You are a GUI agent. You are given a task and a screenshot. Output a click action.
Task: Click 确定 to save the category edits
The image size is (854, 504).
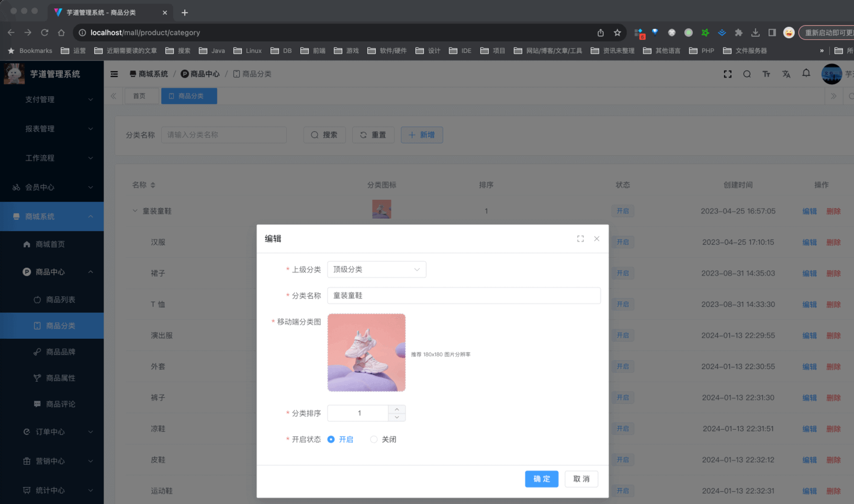click(542, 478)
